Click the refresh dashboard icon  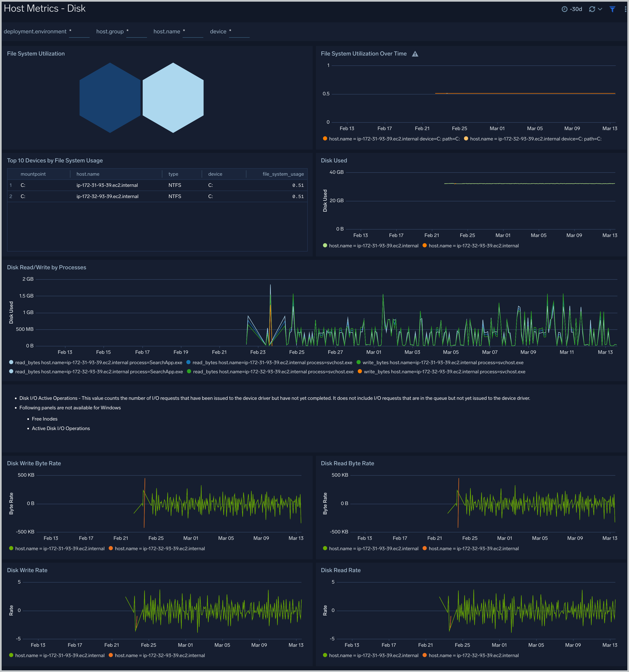[592, 9]
